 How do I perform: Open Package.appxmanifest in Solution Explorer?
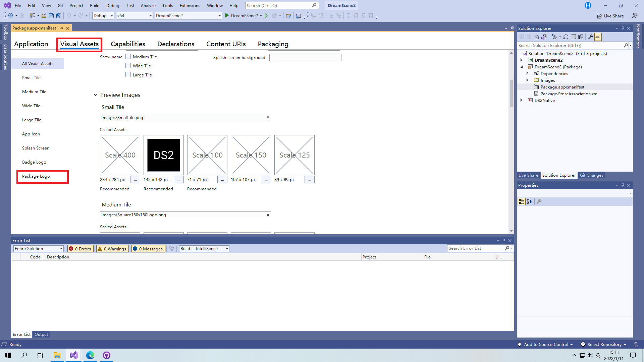point(562,86)
